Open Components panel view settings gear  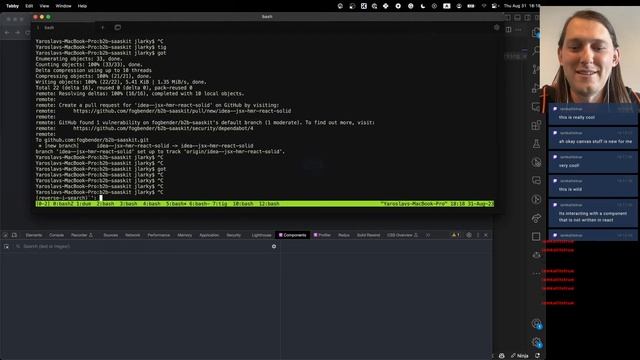(274, 247)
